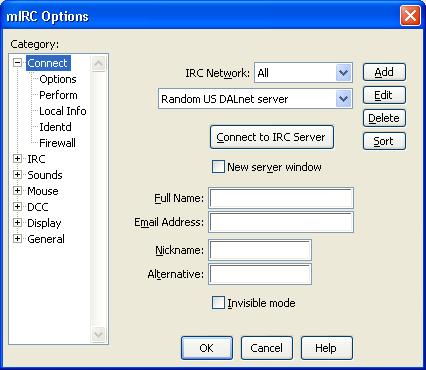Select the Display category item

pos(44,223)
